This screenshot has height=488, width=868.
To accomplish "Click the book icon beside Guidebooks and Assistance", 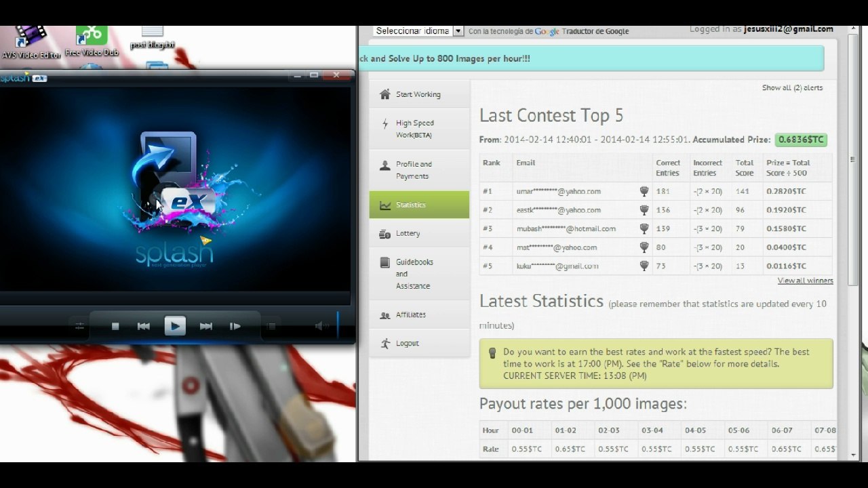I will pyautogui.click(x=385, y=262).
